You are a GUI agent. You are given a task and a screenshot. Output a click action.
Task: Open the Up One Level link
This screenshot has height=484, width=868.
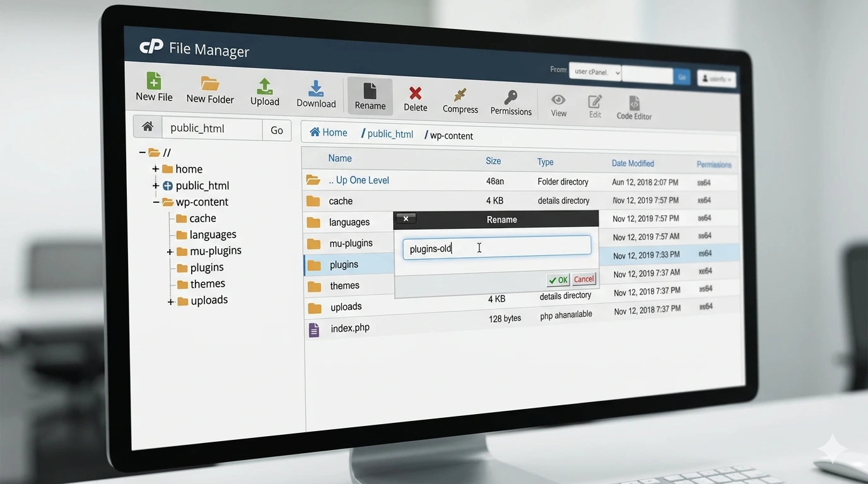tap(358, 180)
